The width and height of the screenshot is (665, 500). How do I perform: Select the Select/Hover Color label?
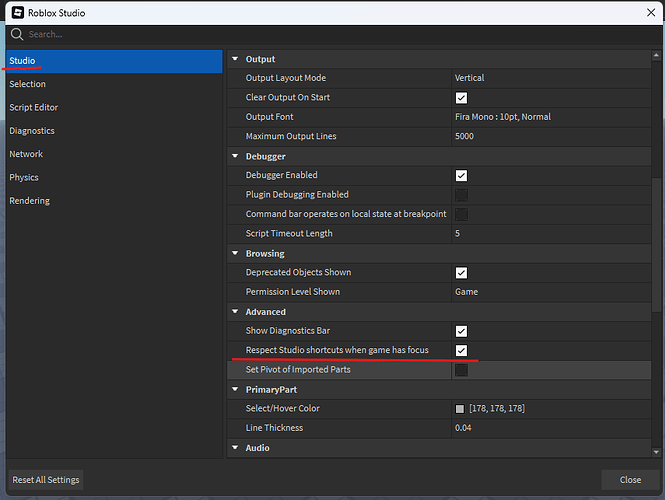[282, 408]
